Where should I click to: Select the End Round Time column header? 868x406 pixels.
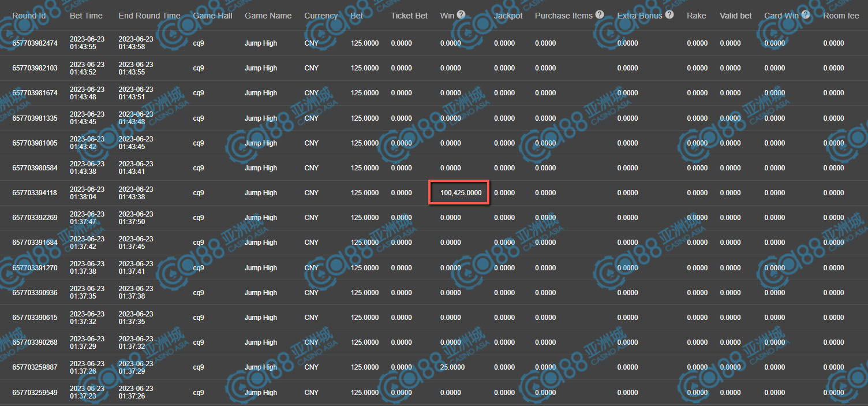point(149,16)
